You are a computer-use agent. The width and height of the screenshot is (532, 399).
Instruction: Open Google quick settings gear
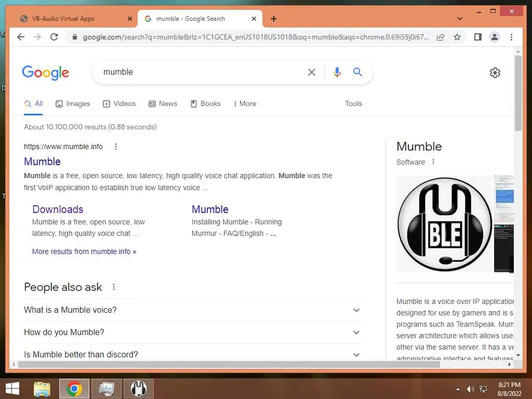(x=495, y=73)
